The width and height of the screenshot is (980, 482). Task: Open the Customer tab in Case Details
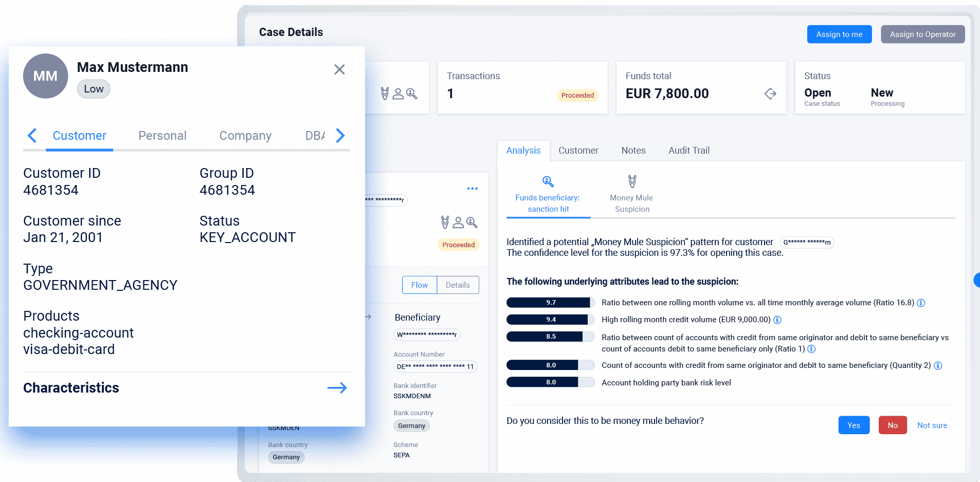578,151
